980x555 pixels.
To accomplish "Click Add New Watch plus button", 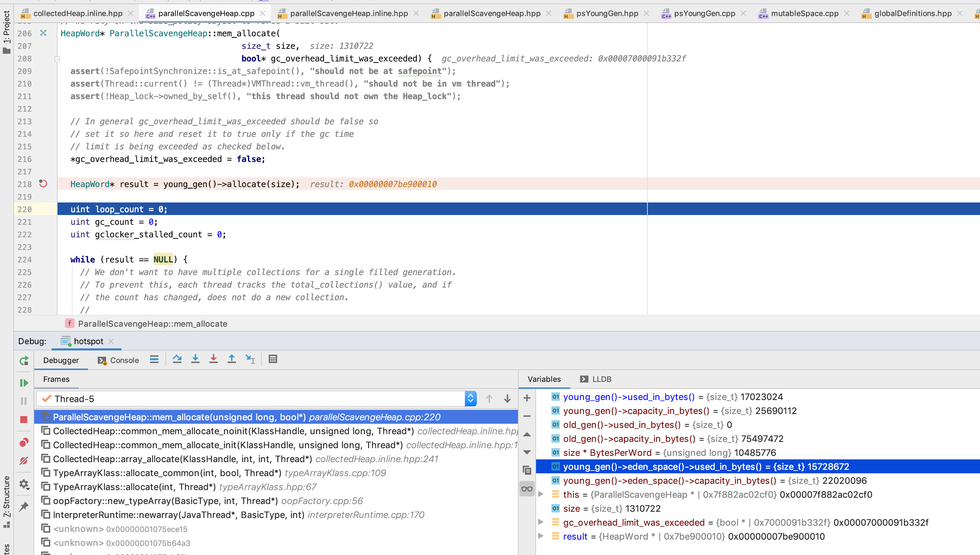I will tap(527, 398).
